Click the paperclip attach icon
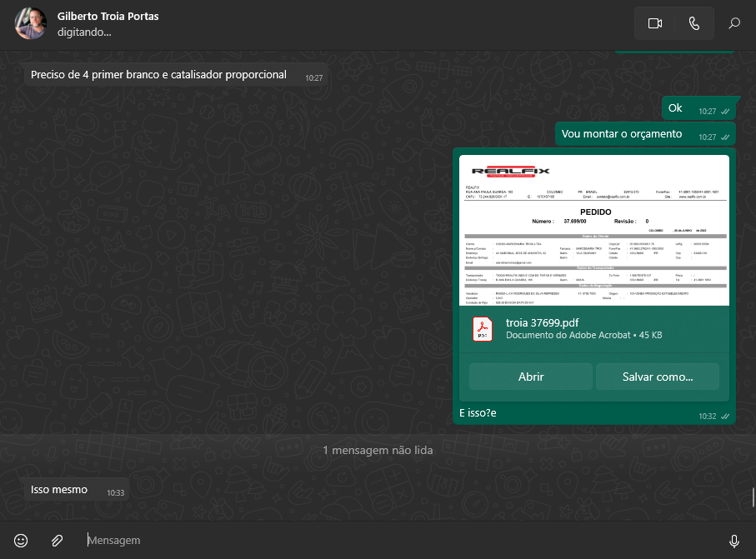Image resolution: width=756 pixels, height=559 pixels. point(57,541)
